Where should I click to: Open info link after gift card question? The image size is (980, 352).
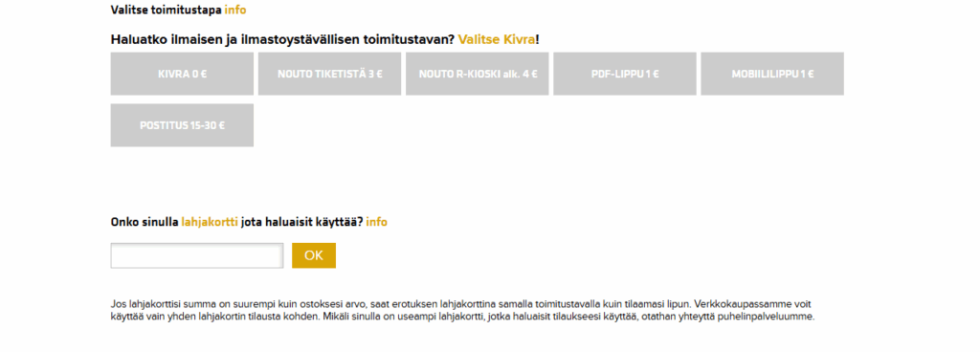coord(377,222)
